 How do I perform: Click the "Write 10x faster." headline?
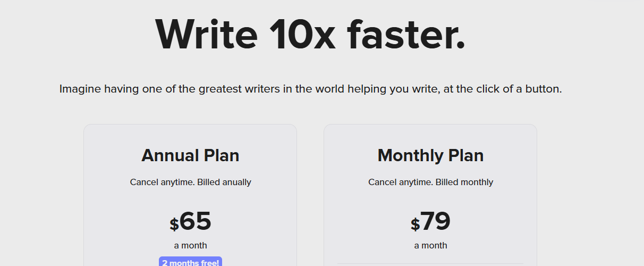pos(310,34)
